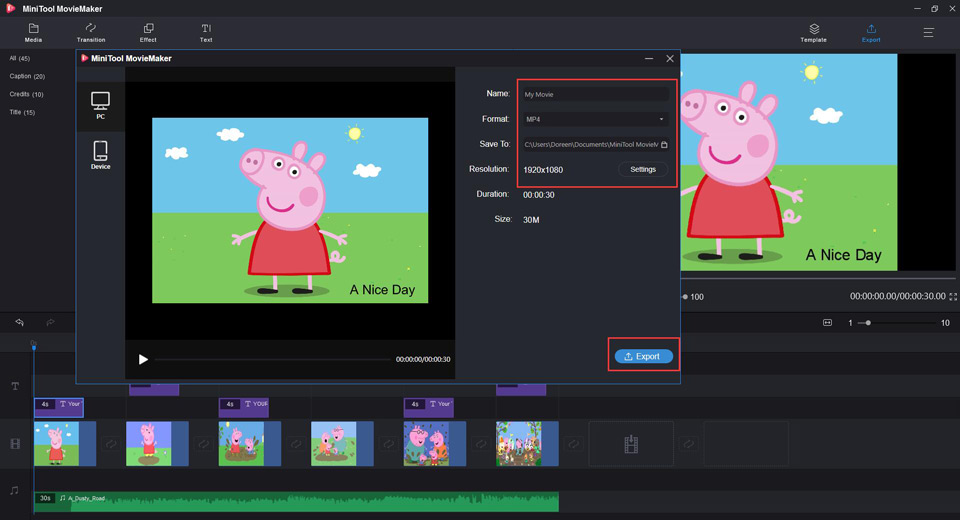Restore the main MovieMaker window
Viewport: 960px width, 520px height.
(934, 9)
